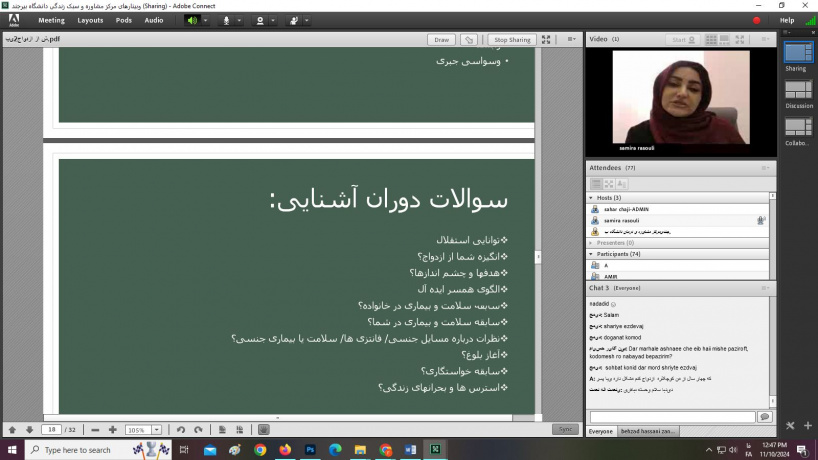Click the continuous page view icon
Image resolution: width=818 pixels, height=460 pixels.
(239, 430)
